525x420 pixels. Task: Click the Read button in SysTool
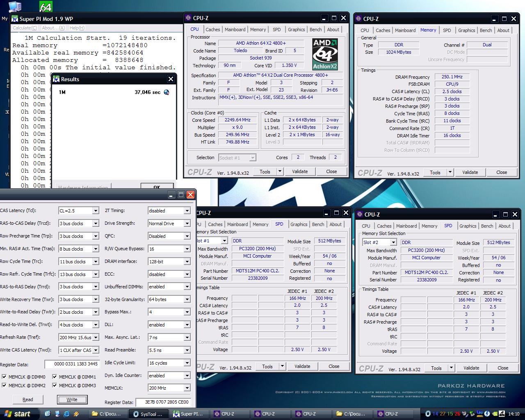click(x=28, y=399)
